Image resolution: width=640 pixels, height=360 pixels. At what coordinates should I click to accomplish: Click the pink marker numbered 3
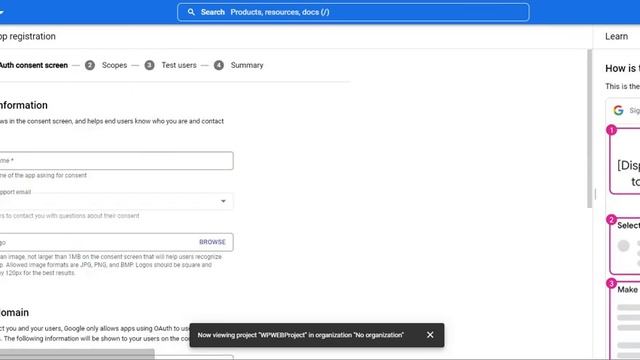click(x=611, y=283)
